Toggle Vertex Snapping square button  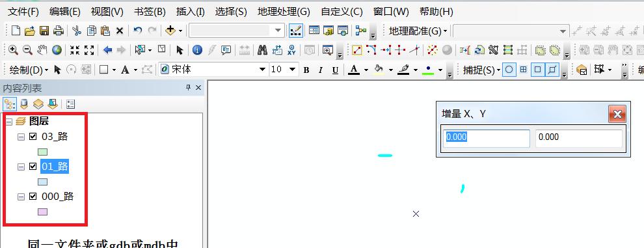click(x=537, y=70)
